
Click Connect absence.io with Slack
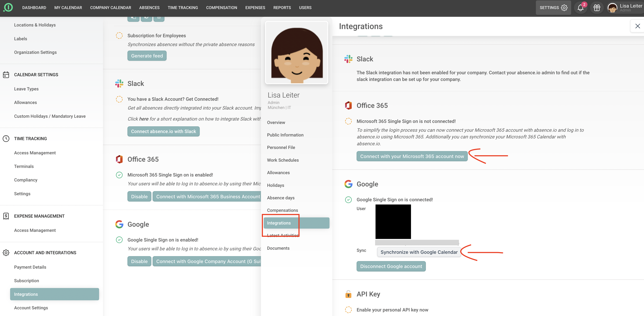(164, 131)
